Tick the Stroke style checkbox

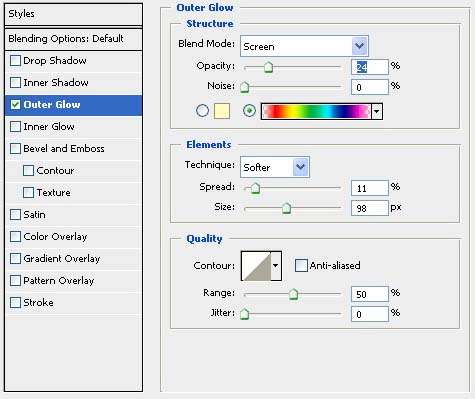pyautogui.click(x=15, y=303)
